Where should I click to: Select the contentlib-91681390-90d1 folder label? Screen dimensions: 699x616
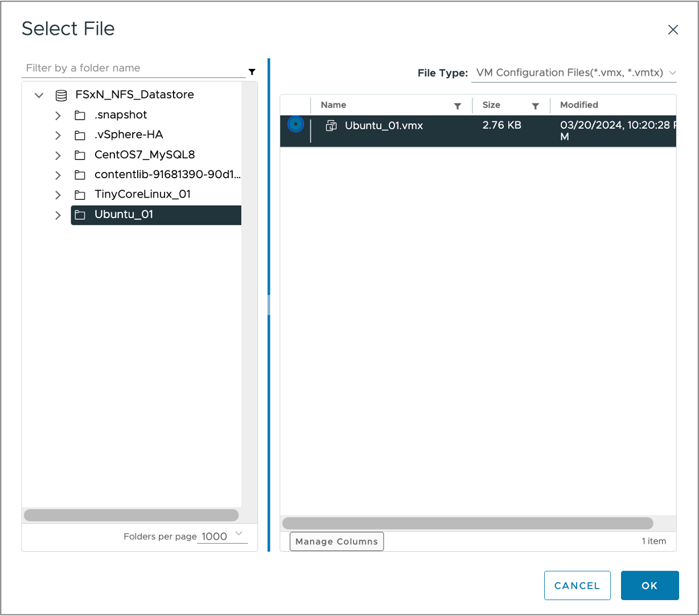[x=167, y=175]
